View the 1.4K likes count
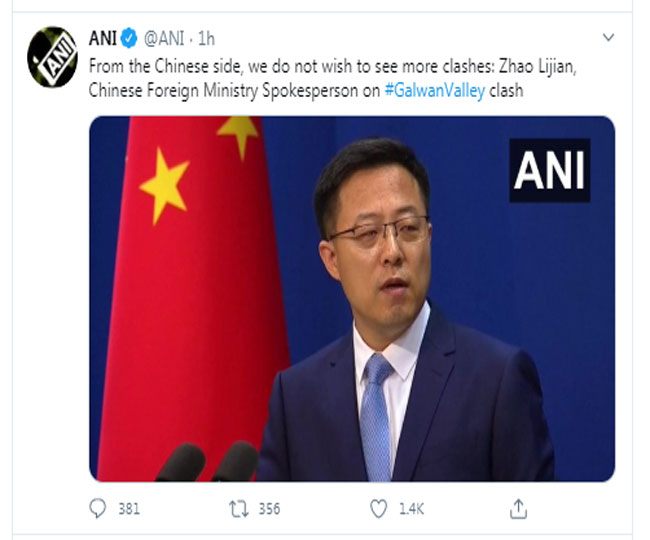 [411, 509]
